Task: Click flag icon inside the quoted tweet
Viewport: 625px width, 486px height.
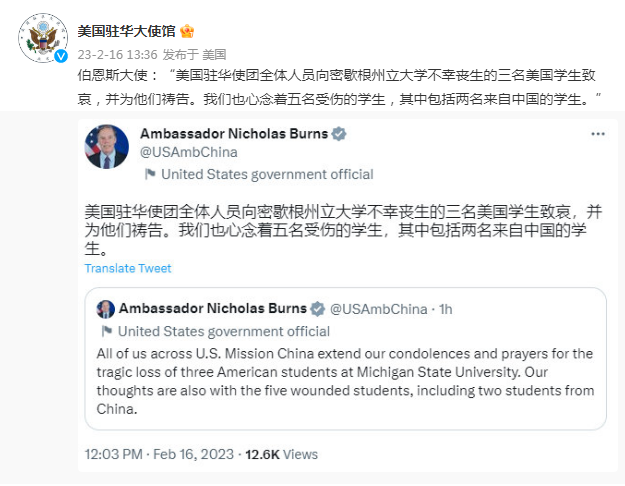Action: point(107,331)
